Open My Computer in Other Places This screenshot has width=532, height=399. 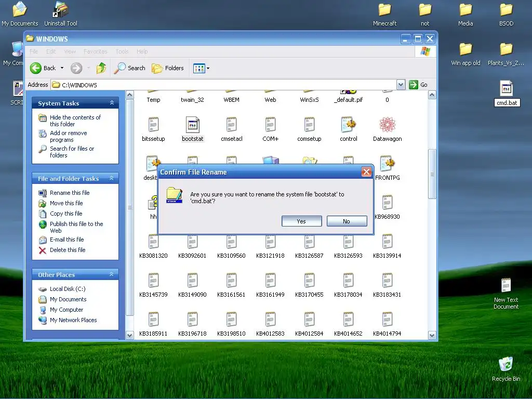pyautogui.click(x=66, y=310)
